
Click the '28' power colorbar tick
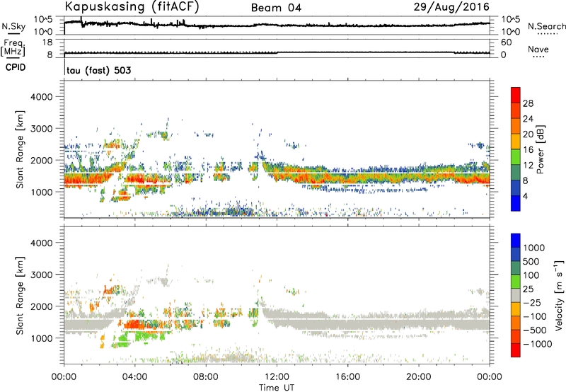528,103
